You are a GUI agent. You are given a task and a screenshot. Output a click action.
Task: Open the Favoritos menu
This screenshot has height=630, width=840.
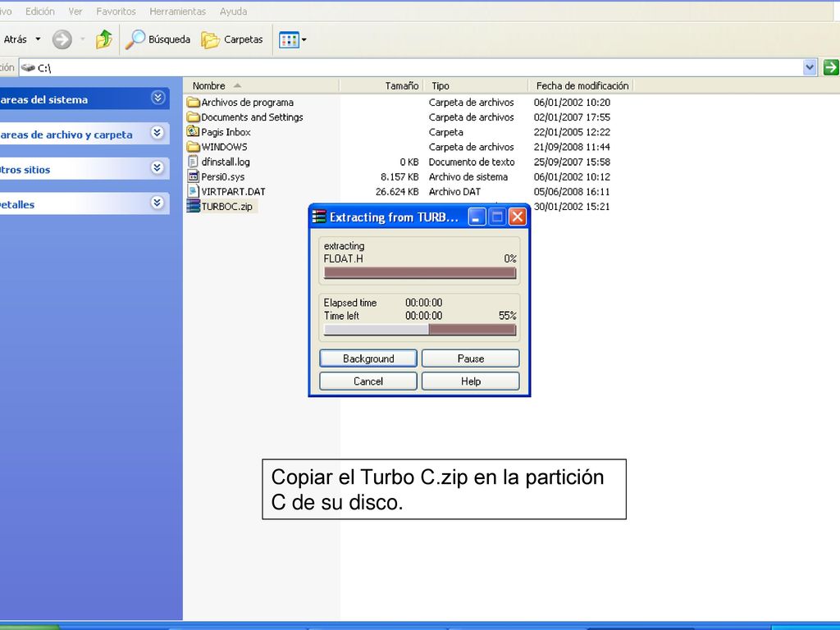click(x=116, y=11)
